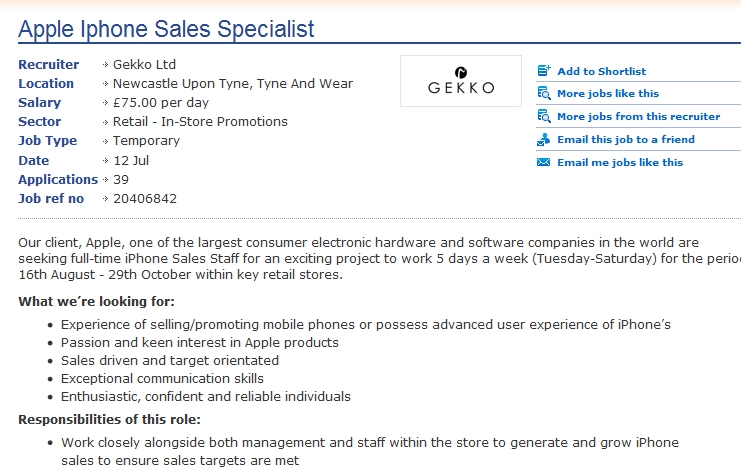The height and width of the screenshot is (471, 741).
Task: Click the Add to Shortlist link
Action: tap(601, 71)
